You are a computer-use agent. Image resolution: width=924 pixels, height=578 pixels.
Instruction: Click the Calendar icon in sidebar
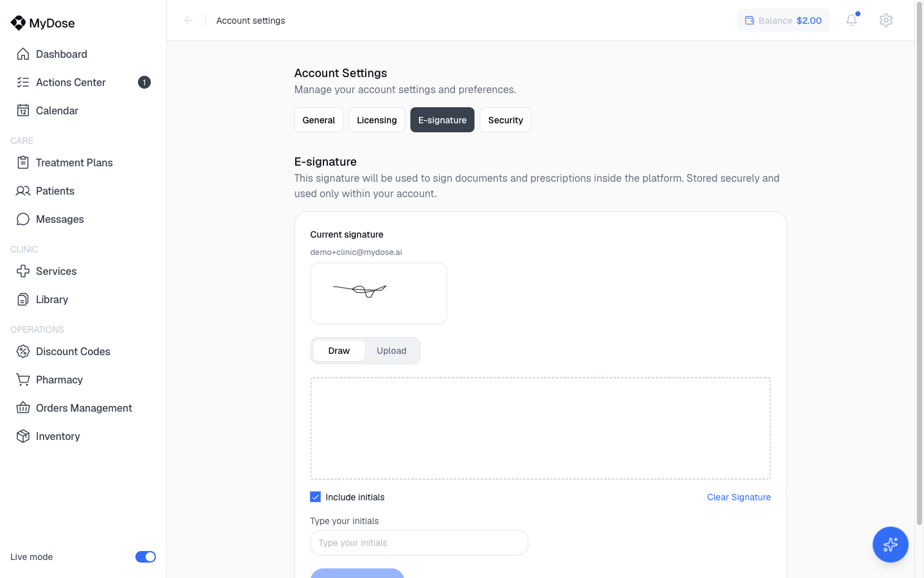[x=23, y=110]
